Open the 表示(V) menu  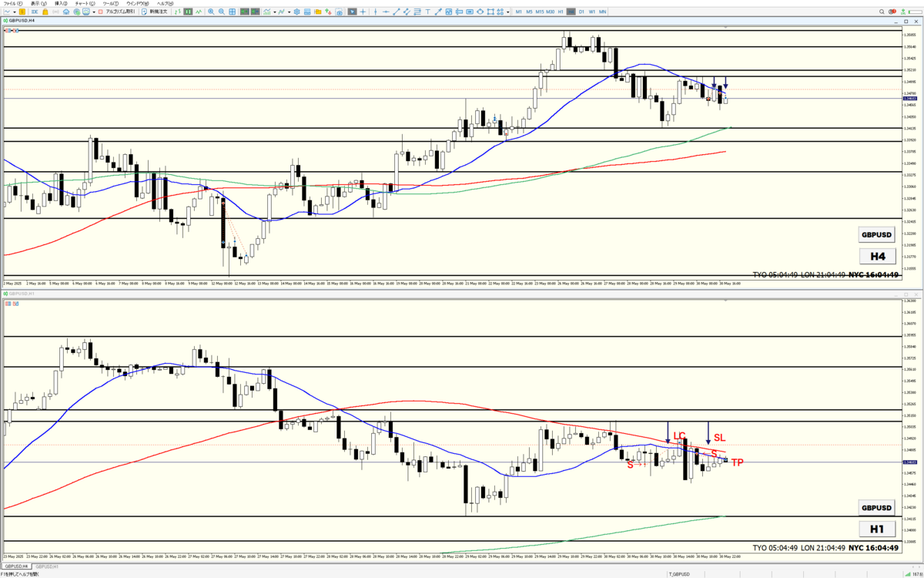point(39,4)
